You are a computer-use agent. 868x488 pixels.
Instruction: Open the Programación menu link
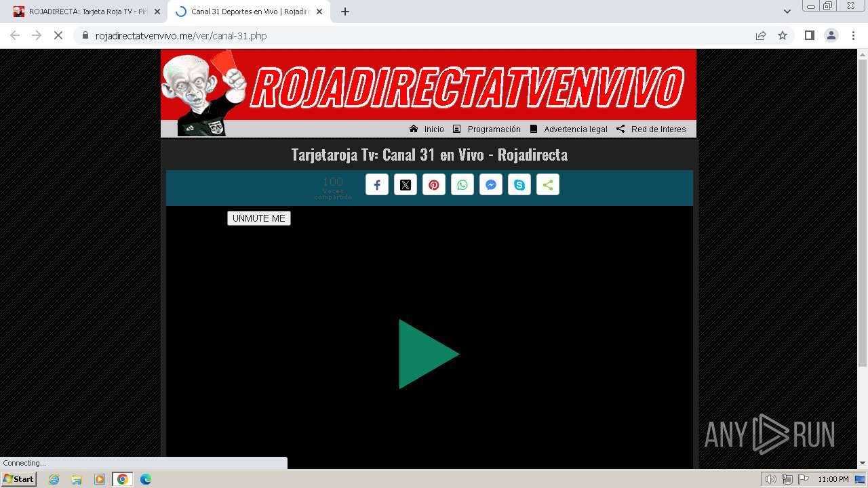click(x=487, y=129)
